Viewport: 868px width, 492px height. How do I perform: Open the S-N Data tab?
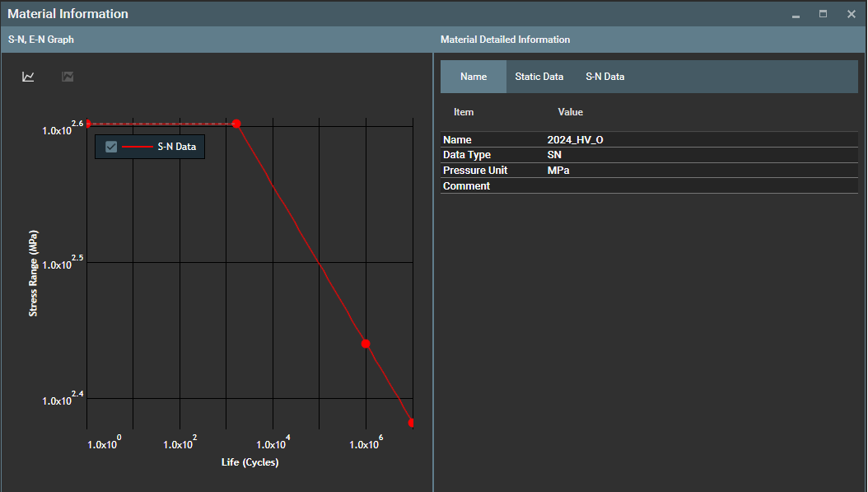[605, 77]
